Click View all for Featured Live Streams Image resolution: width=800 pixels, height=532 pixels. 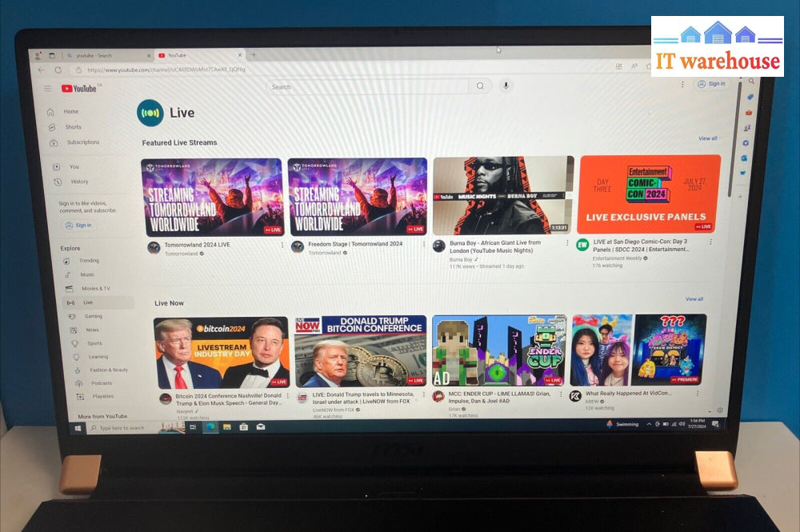[708, 138]
